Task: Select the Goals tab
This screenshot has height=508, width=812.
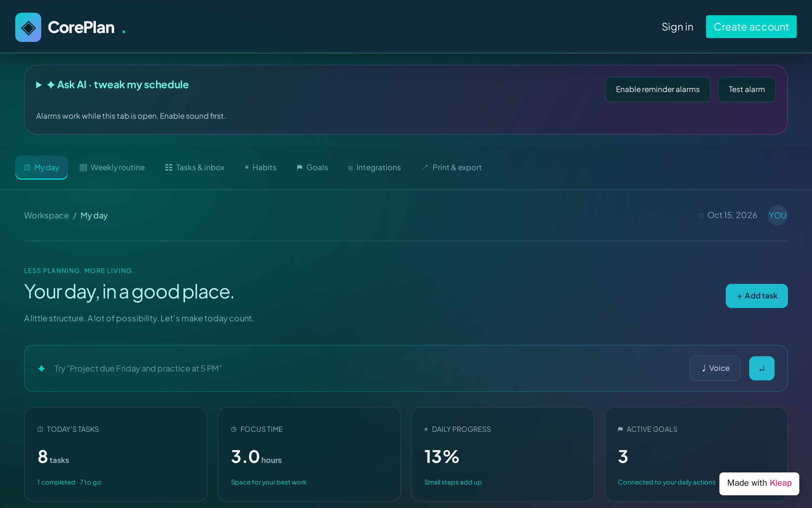Action: click(x=312, y=167)
